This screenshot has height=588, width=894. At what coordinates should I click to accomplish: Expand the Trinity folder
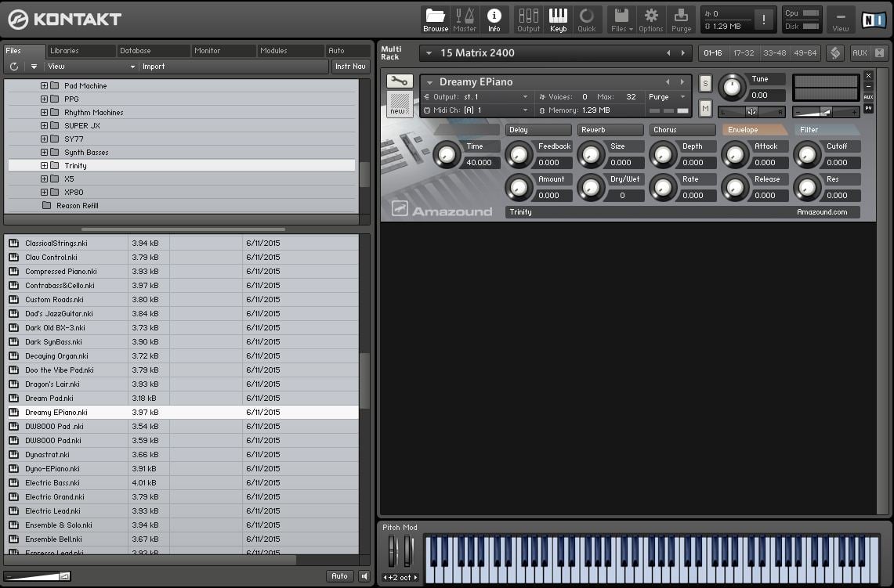[x=44, y=166]
